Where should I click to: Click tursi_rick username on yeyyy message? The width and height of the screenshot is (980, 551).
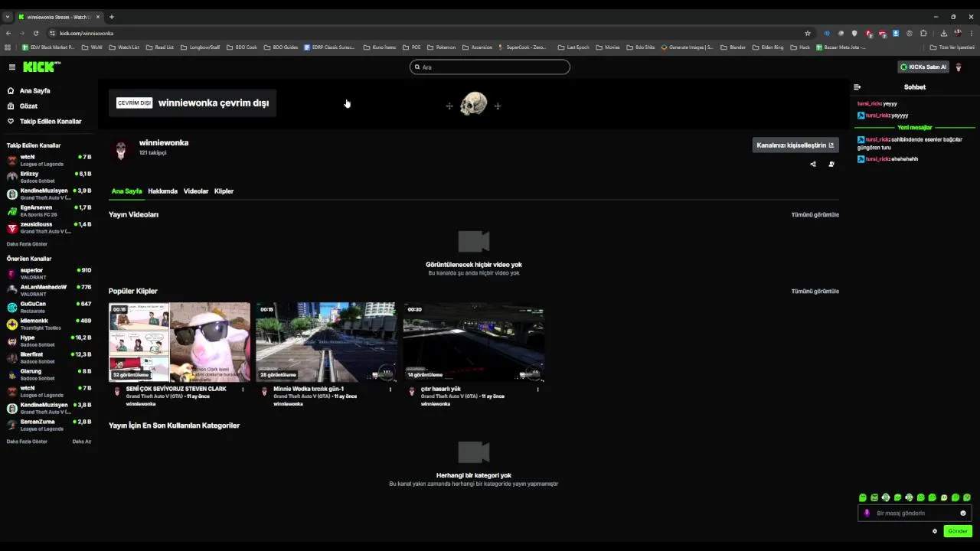869,104
